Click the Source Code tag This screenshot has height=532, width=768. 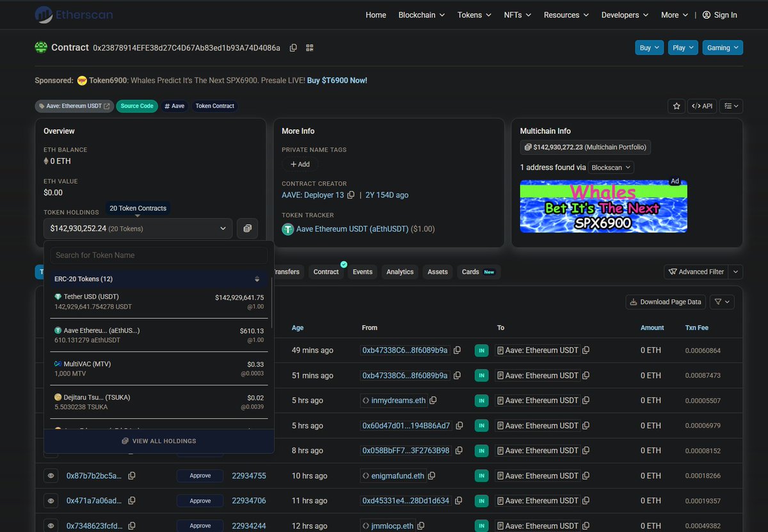pos(138,106)
